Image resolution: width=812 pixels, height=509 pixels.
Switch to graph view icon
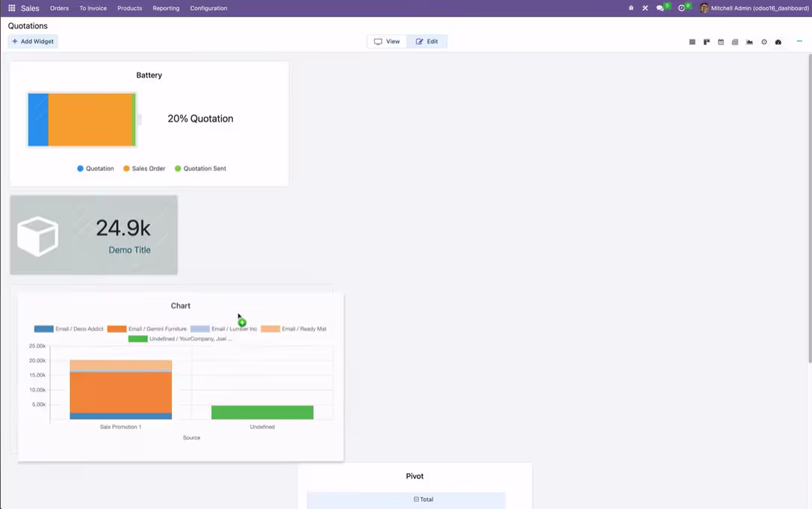click(749, 42)
